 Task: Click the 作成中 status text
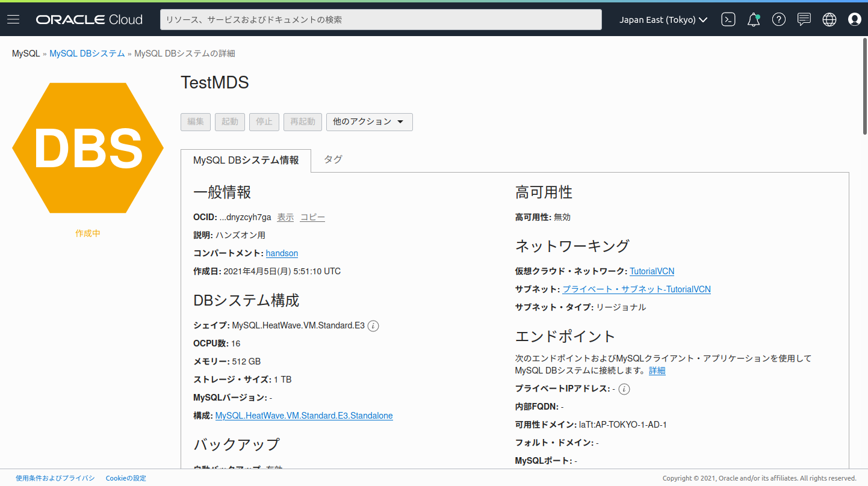pyautogui.click(x=88, y=233)
